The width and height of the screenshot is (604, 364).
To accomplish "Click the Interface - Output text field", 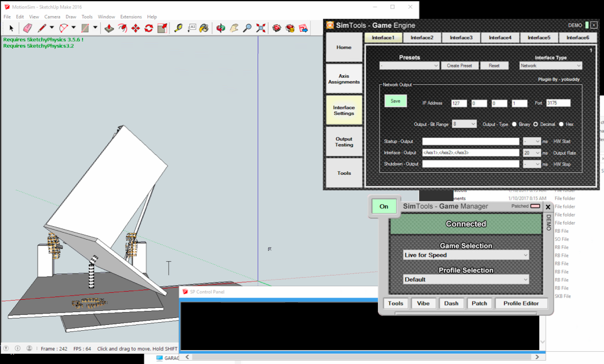I will click(471, 153).
